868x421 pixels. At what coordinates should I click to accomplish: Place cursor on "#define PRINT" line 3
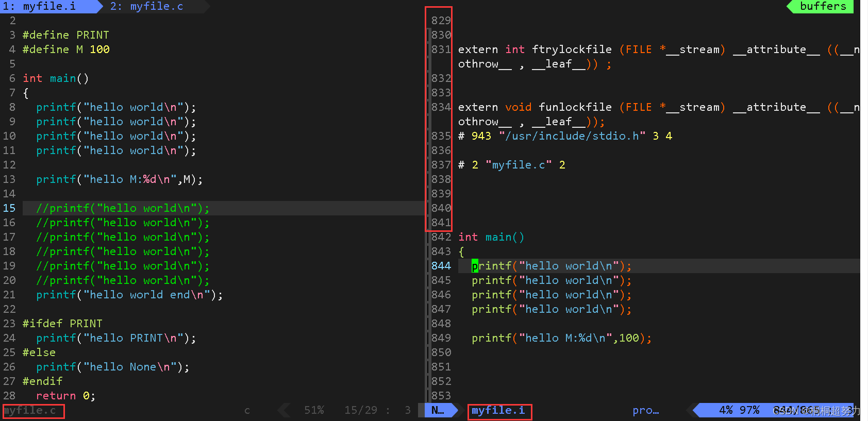click(66, 35)
